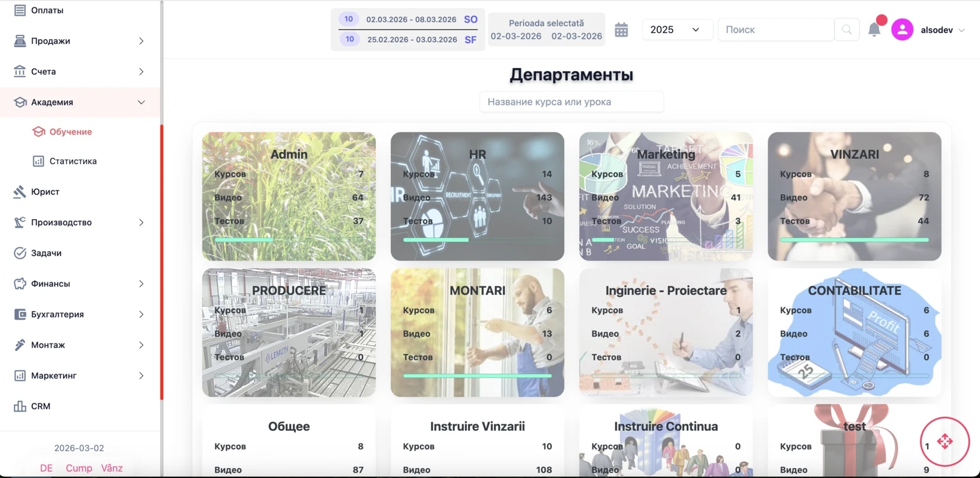
Task: Open Статистика in the sidebar
Action: pyautogui.click(x=73, y=161)
